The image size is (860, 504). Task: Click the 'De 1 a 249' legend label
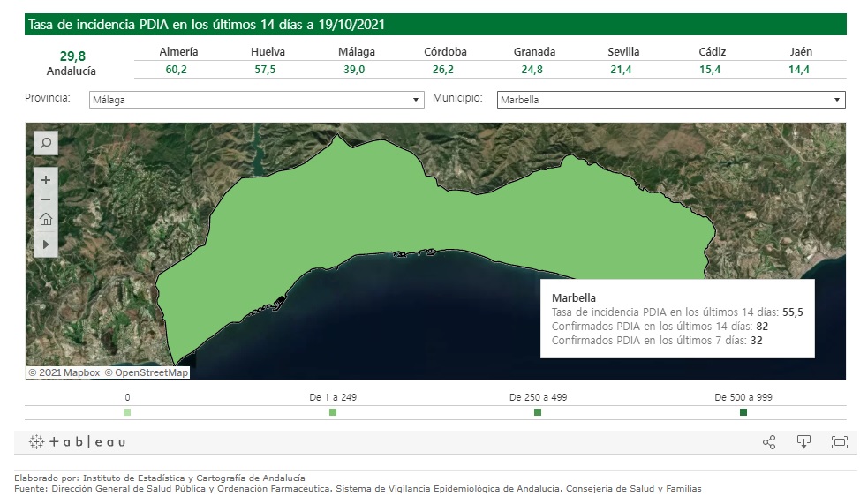coord(333,397)
